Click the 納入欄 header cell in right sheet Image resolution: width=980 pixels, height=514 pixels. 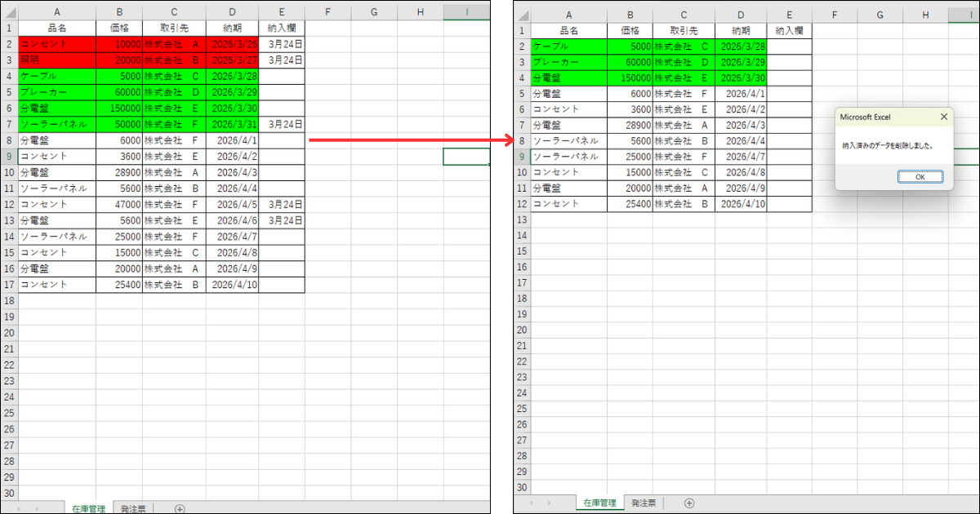[x=787, y=30]
